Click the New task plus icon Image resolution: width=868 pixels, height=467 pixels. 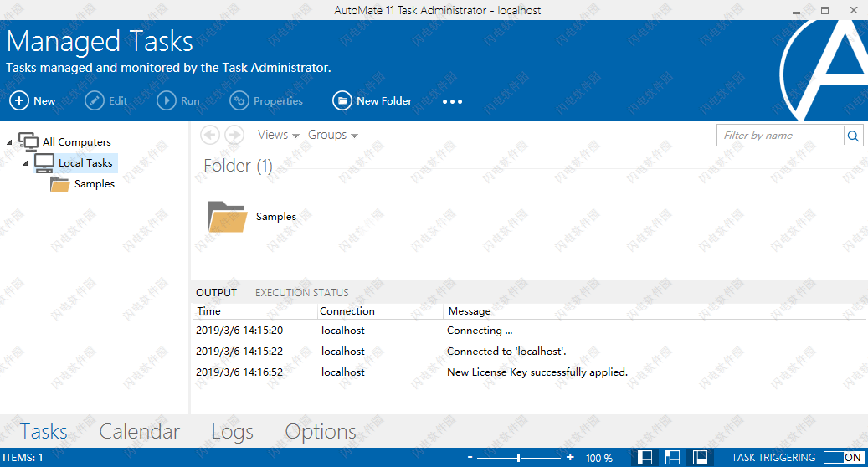[18, 100]
